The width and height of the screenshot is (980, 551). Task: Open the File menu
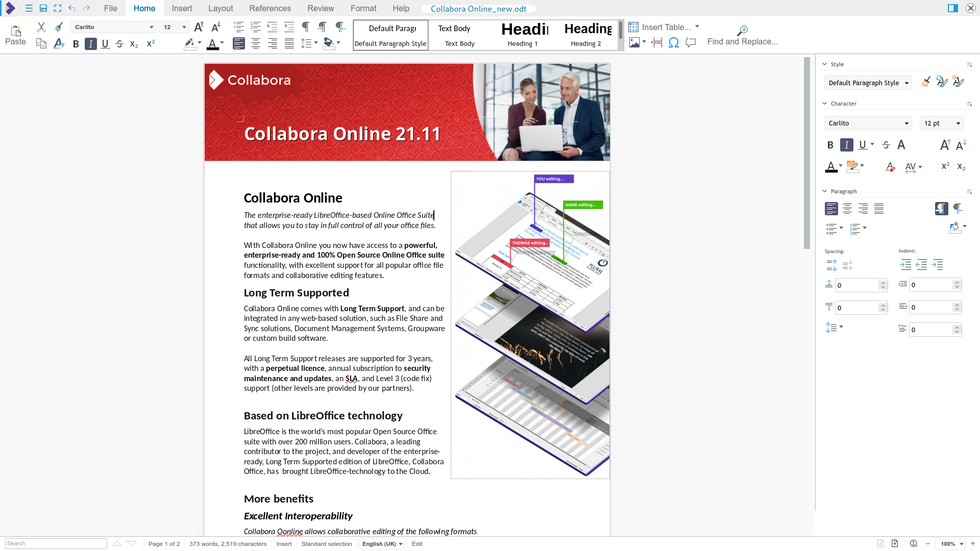pos(110,8)
